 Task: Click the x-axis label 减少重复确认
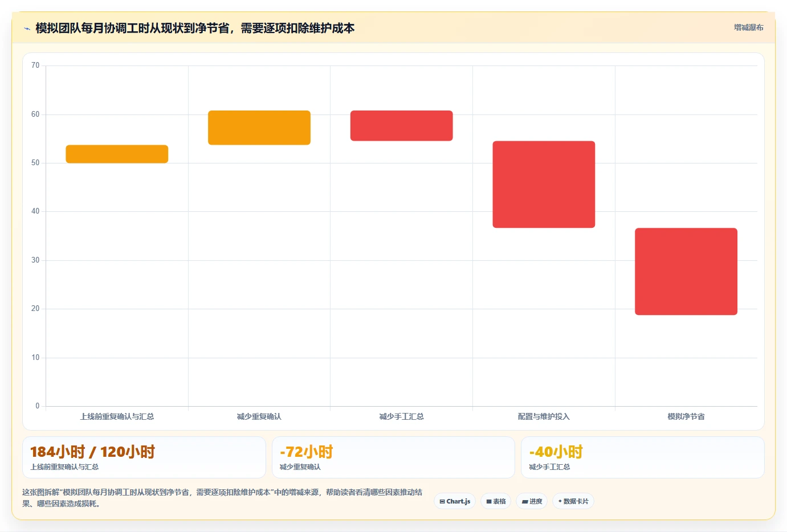(x=259, y=417)
